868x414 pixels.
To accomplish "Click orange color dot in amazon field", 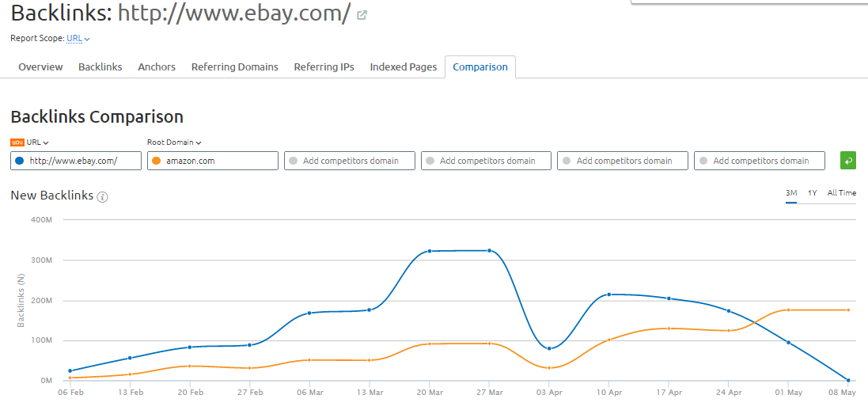I will pos(157,161).
